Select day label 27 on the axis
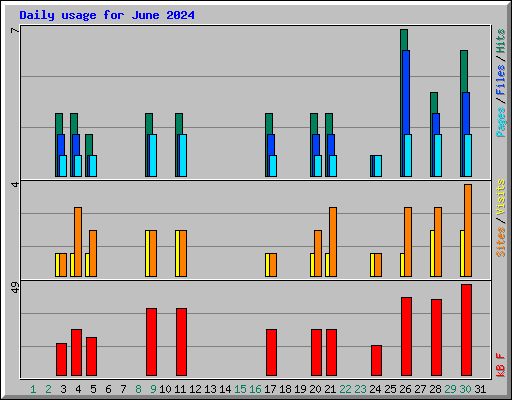 (420, 389)
